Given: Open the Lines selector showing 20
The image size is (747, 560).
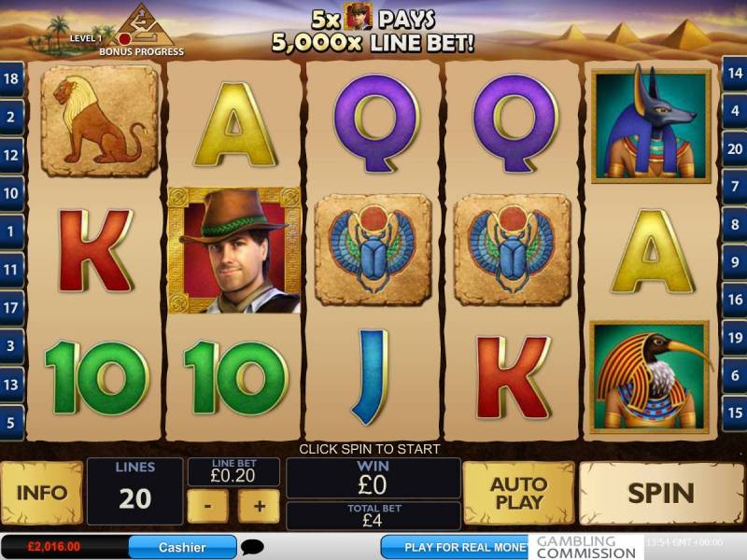Looking at the screenshot, I should (135, 492).
